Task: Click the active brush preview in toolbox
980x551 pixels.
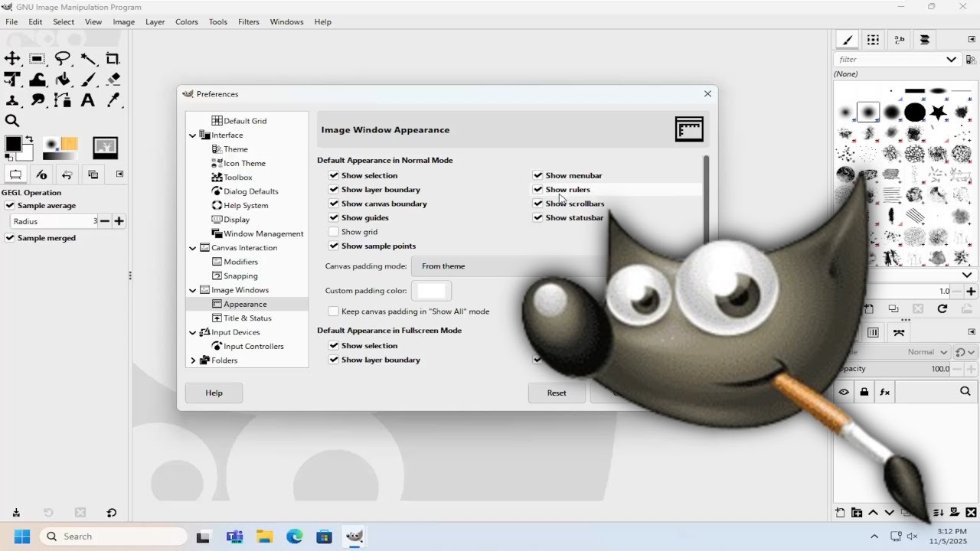Action: coord(52,144)
